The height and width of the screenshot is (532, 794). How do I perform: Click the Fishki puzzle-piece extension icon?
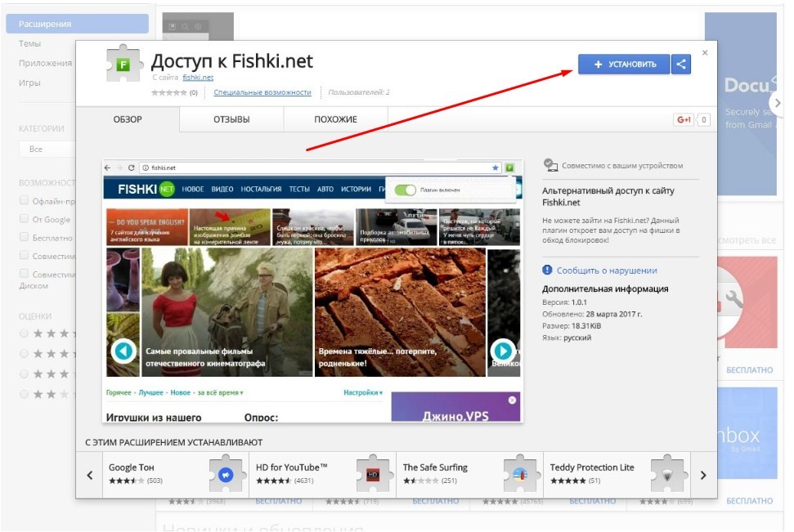[x=123, y=65]
